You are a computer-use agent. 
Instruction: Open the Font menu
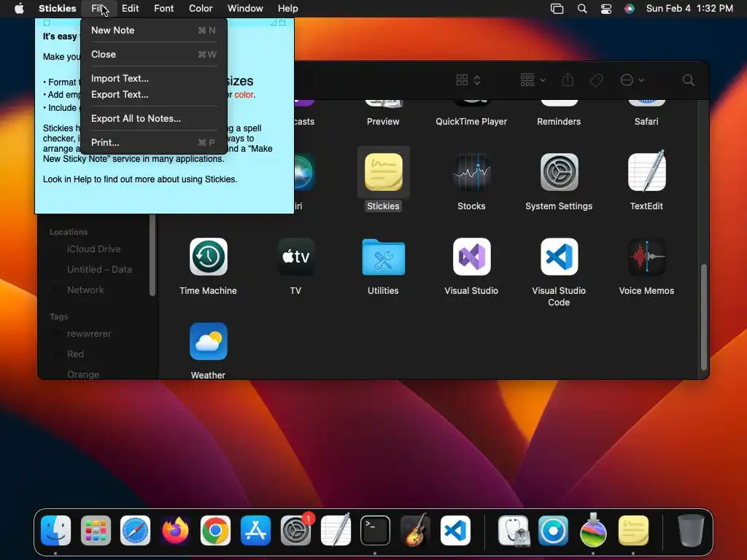pyautogui.click(x=163, y=9)
